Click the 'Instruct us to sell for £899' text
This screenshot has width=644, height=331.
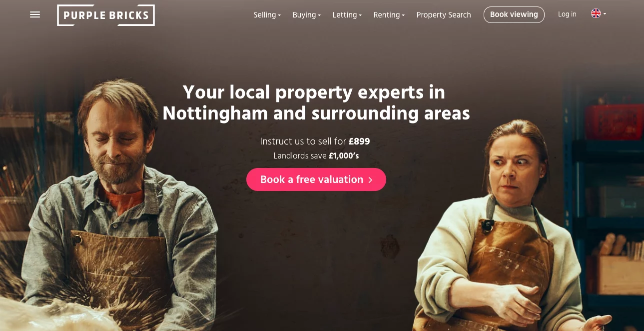(315, 141)
